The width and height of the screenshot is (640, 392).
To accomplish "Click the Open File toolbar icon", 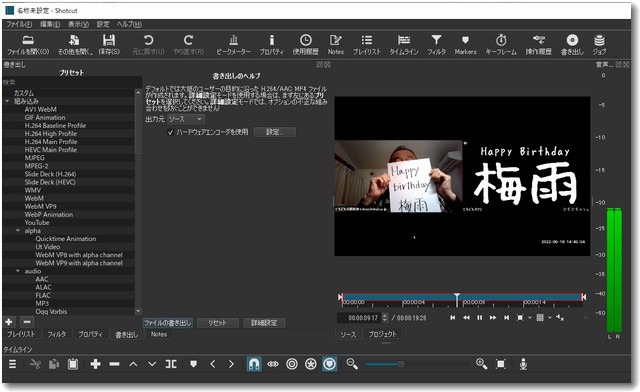I will tap(28, 40).
